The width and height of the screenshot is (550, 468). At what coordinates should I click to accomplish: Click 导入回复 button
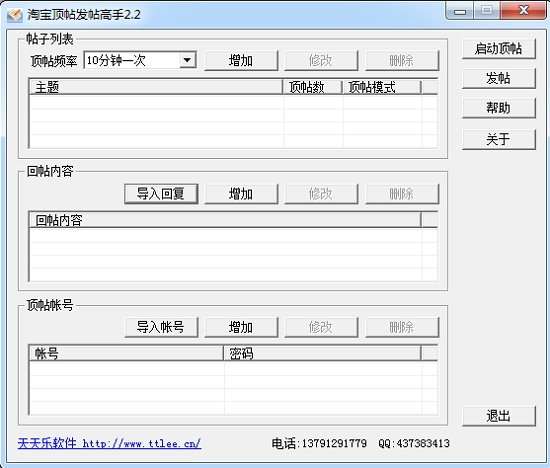click(x=161, y=193)
